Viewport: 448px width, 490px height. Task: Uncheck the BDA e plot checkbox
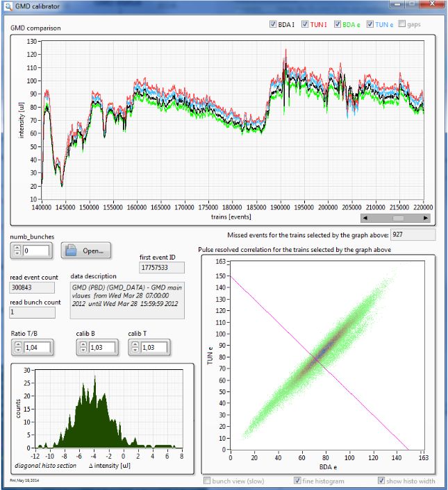click(338, 24)
